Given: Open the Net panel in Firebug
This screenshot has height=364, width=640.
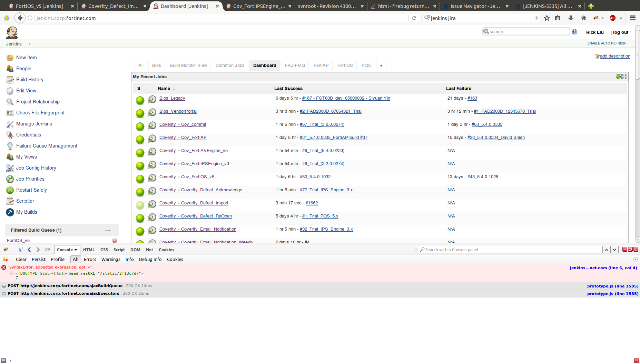Looking at the screenshot, I should coord(149,250).
